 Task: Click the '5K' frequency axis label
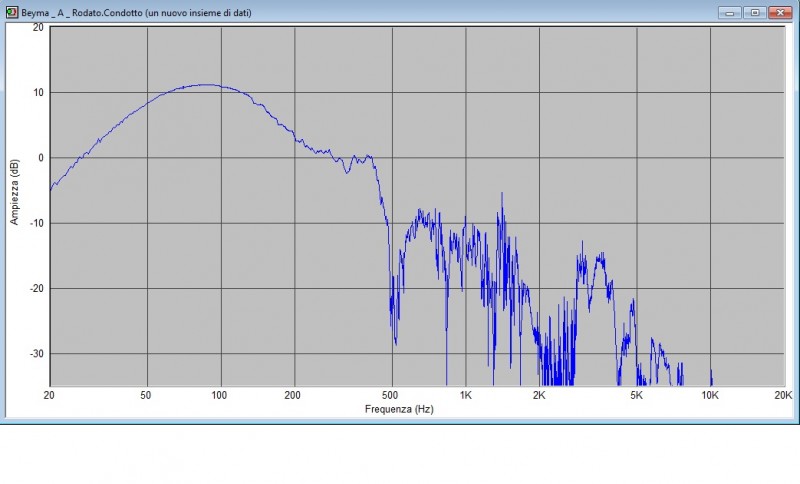pos(636,395)
